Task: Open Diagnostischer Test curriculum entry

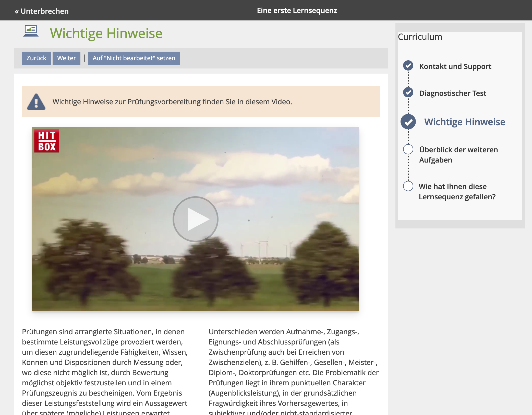Action: [453, 93]
